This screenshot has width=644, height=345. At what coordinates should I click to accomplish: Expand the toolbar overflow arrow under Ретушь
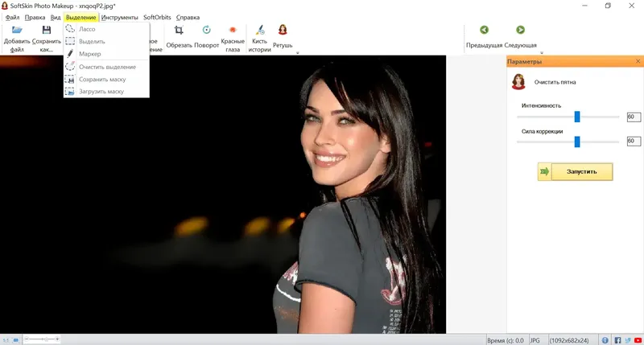tap(297, 53)
